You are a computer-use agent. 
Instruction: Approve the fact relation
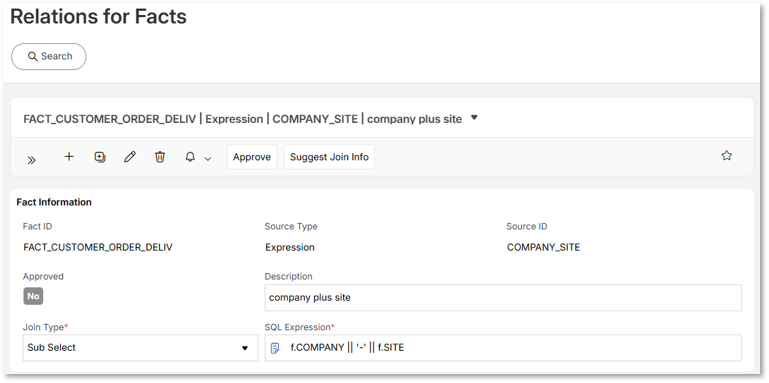pos(252,157)
